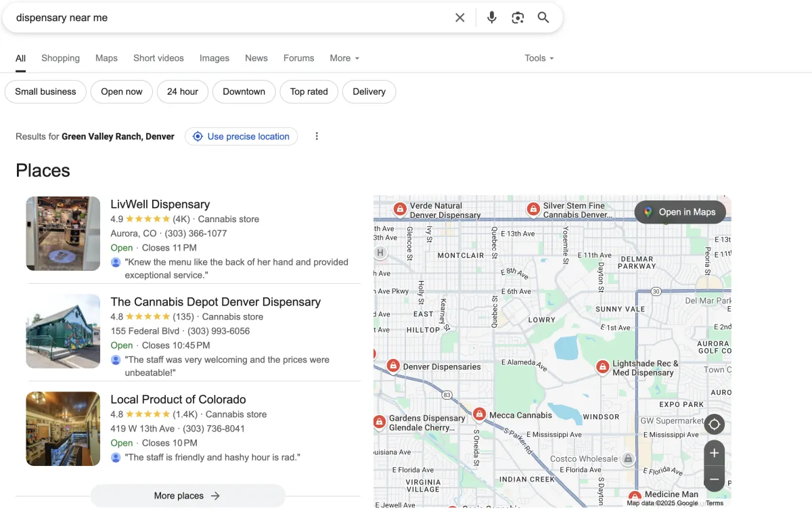
Task: Click phone number (303) 993-6056
Action: click(218, 331)
